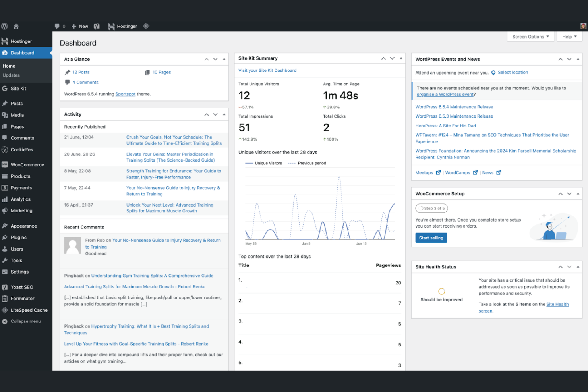Toggle the Site Kit Summary panel
This screenshot has height=392, width=588.
pyautogui.click(x=401, y=58)
